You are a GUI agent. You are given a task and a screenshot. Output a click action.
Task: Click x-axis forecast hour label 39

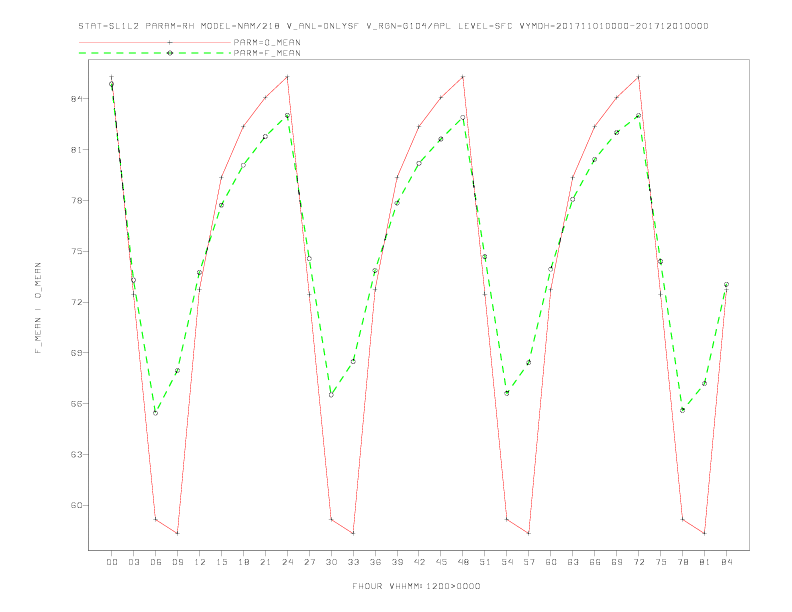click(397, 562)
